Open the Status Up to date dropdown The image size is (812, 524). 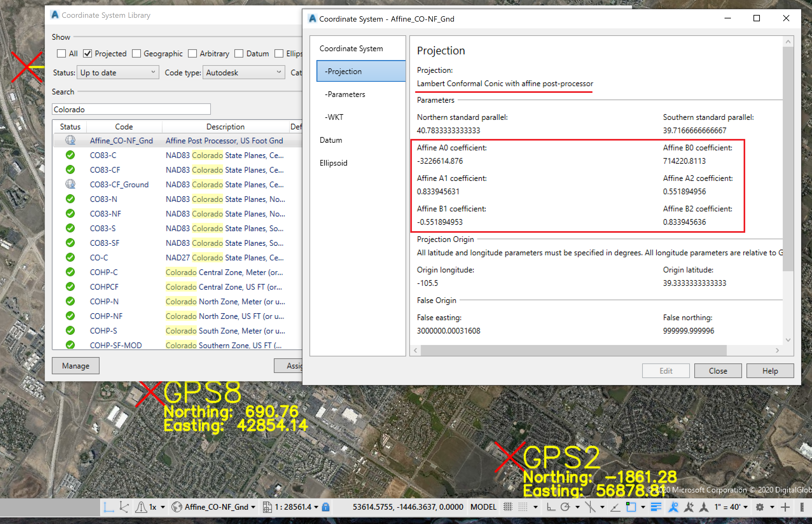pos(118,72)
